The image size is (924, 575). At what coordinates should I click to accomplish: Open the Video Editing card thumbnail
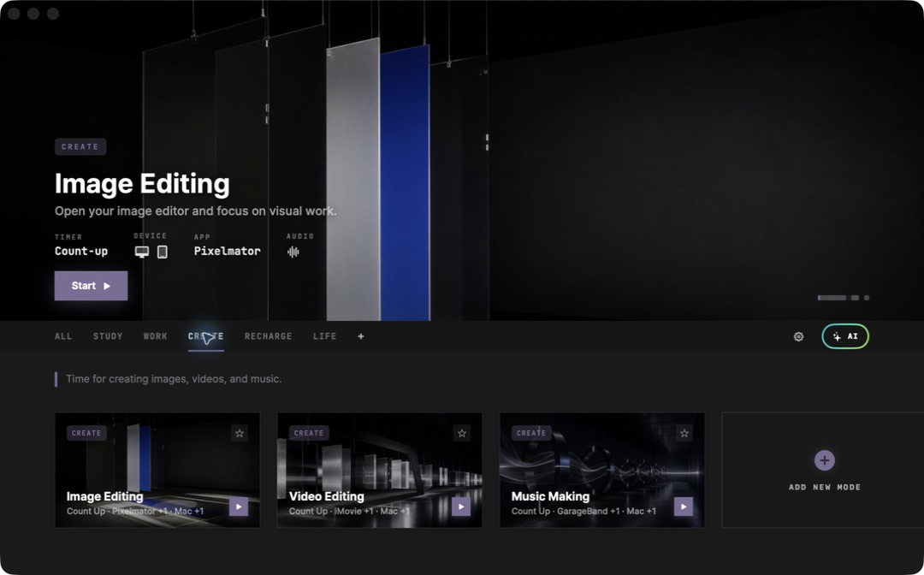coord(380,470)
